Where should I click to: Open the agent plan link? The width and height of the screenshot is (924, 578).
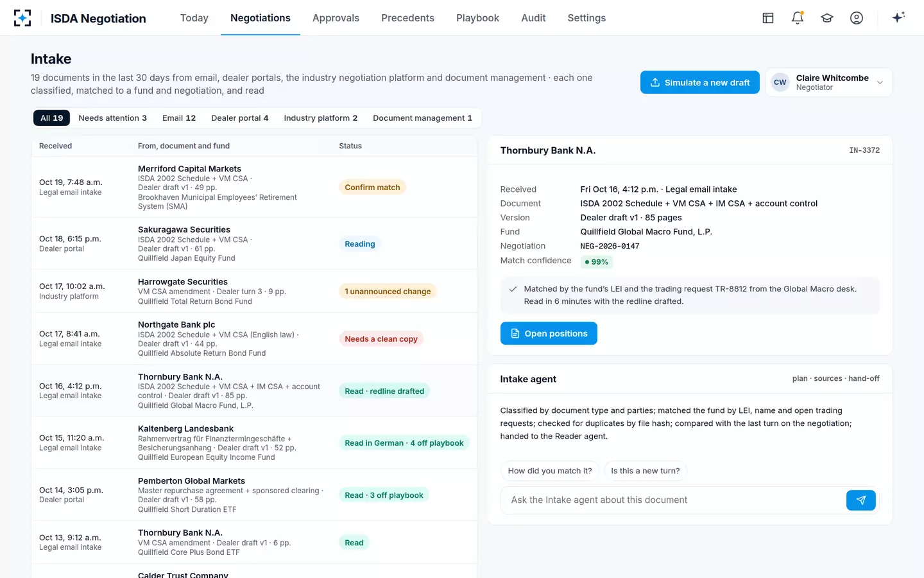coord(800,379)
